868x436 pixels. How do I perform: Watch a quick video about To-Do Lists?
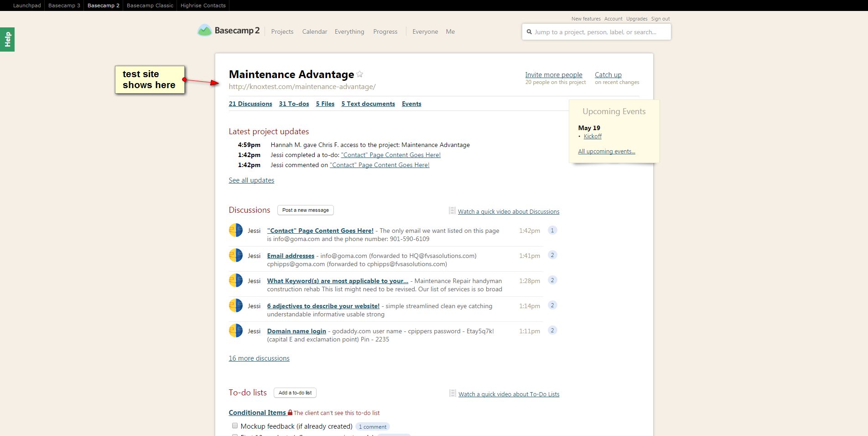(509, 394)
